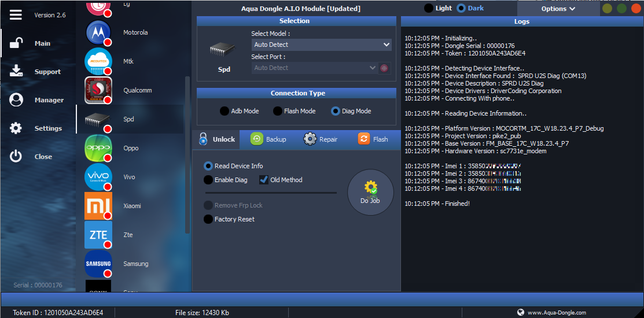Click the Close power icon

tap(16, 156)
